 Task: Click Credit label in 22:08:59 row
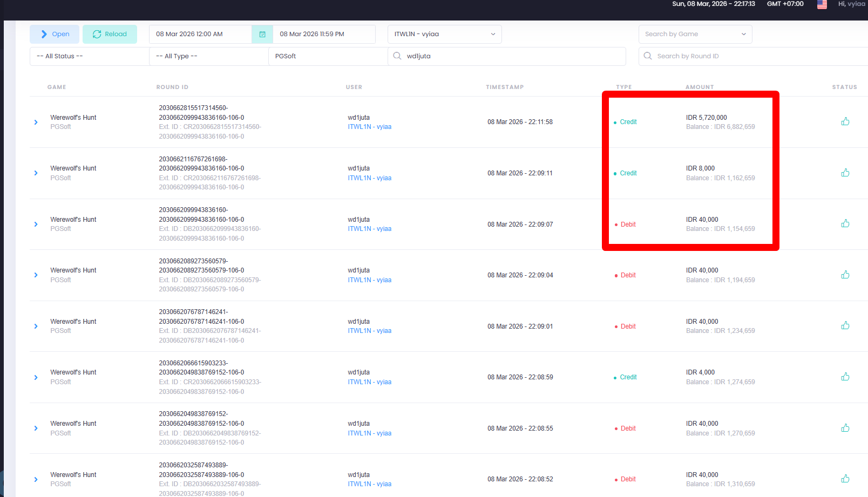coord(628,377)
